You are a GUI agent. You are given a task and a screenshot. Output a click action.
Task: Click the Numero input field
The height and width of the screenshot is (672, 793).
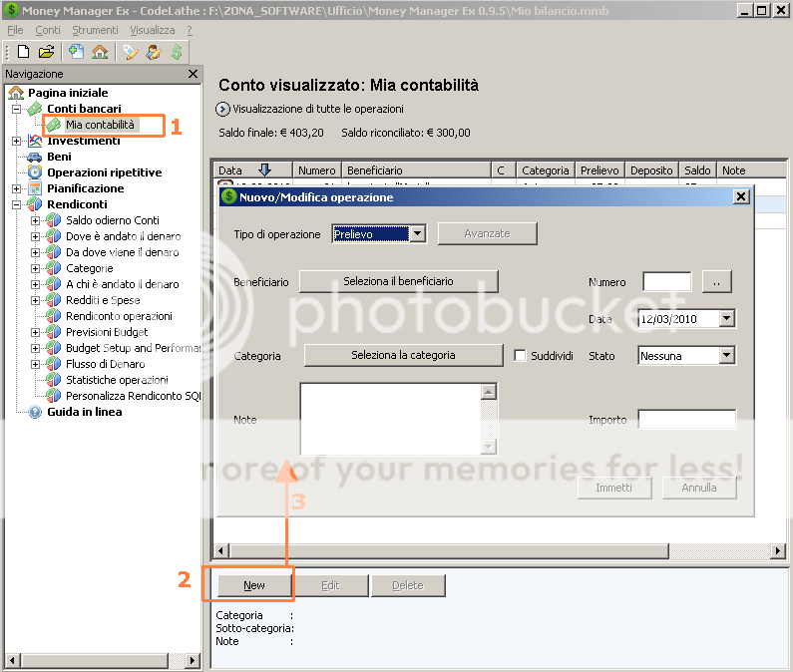tap(667, 281)
